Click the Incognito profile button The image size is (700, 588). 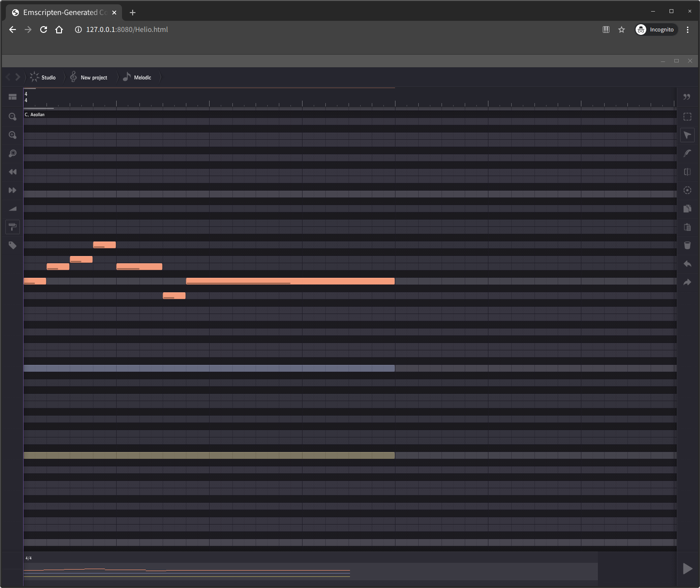(656, 30)
